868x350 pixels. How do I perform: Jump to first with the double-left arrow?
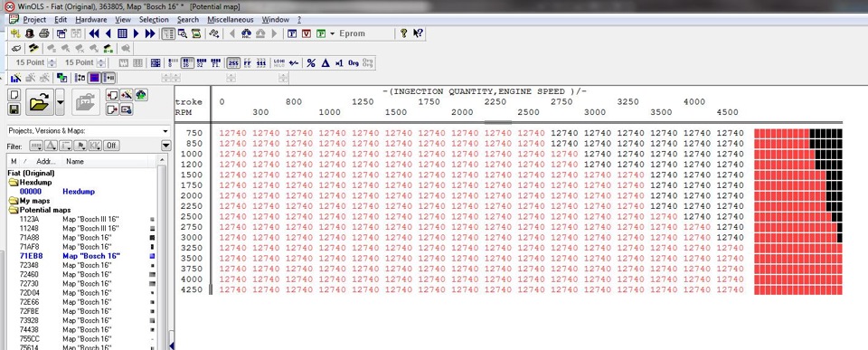tap(94, 33)
